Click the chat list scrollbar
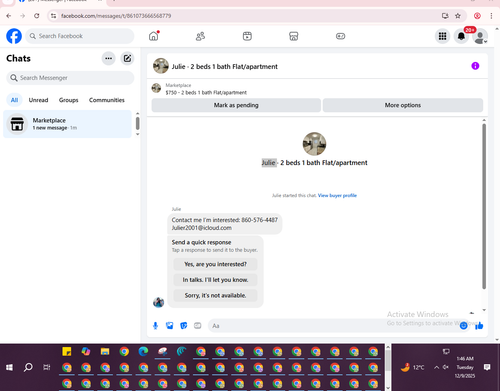This screenshot has height=391, width=500. (x=137, y=124)
